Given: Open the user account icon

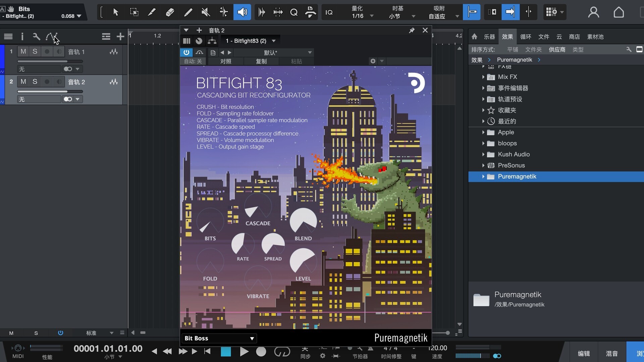Looking at the screenshot, I should 594,12.
